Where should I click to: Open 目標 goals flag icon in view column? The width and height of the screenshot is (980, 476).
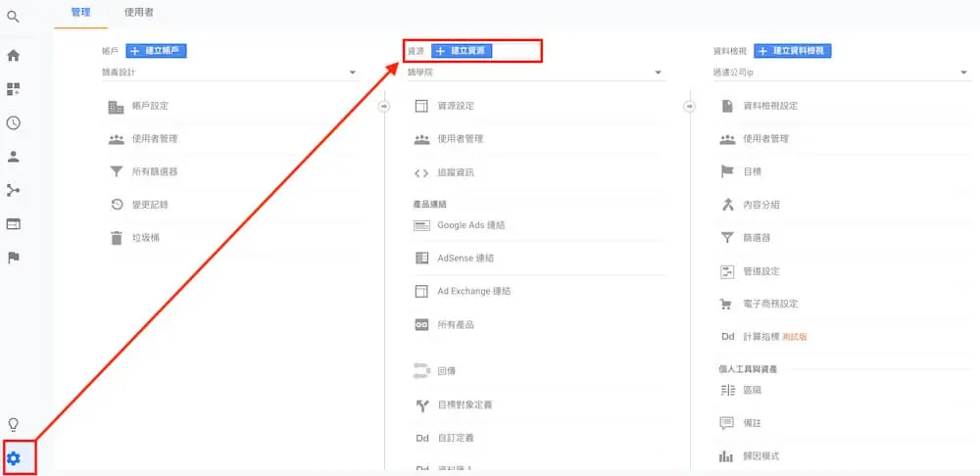(727, 171)
